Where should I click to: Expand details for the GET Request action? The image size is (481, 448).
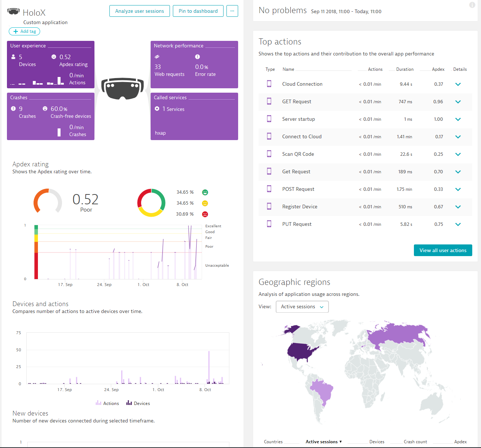tap(458, 102)
